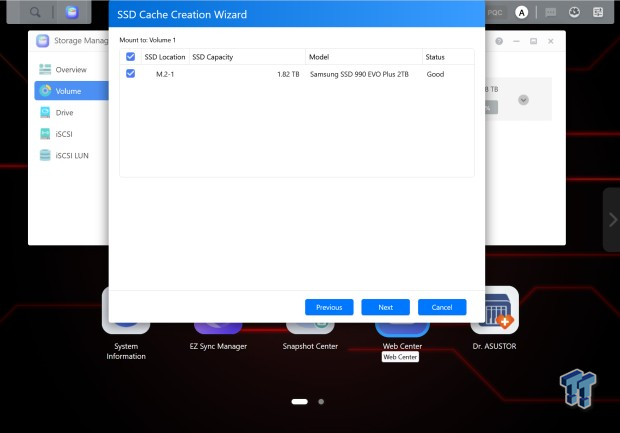Open the messages notification icon
620x433 pixels.
tap(549, 12)
